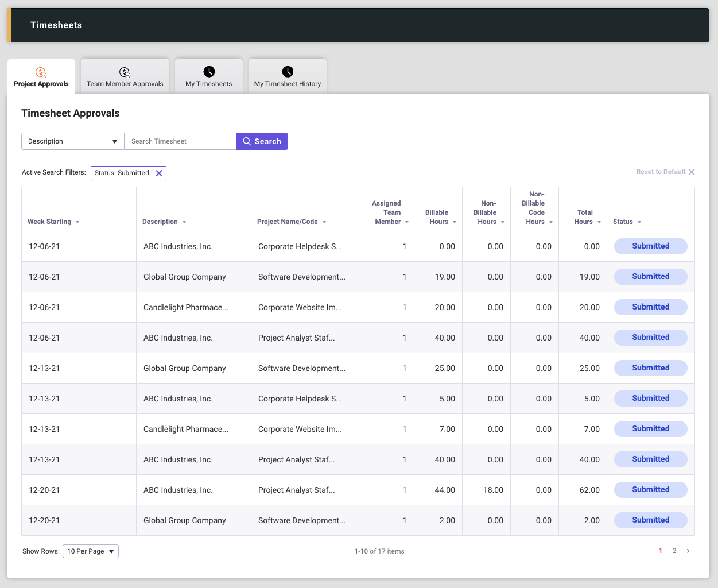Click Submitted status for 62.00 hours row

[650, 490]
